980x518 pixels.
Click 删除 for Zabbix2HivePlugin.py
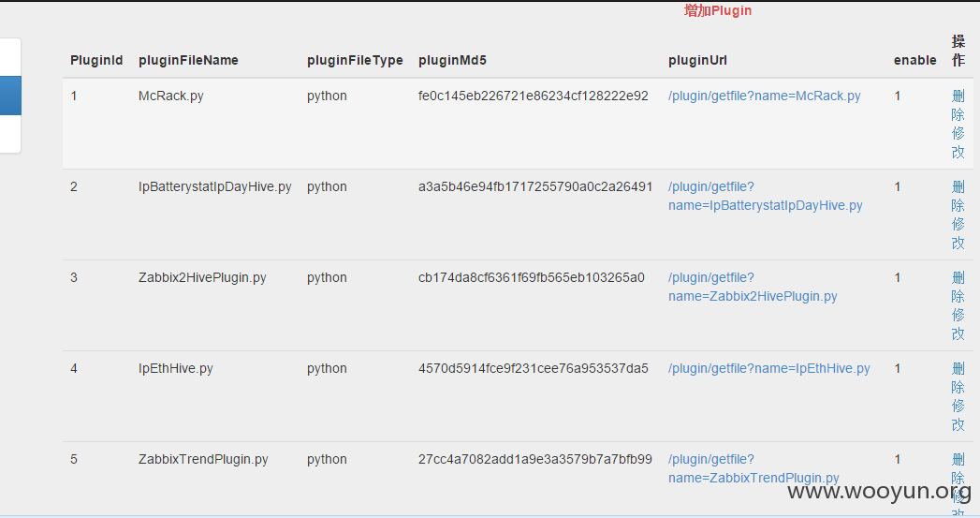(x=958, y=287)
